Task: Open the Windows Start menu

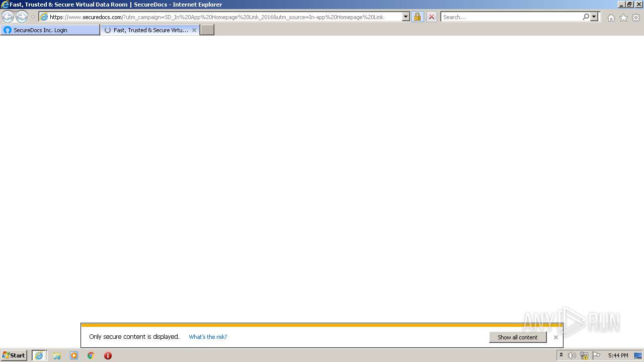Action: [14, 355]
